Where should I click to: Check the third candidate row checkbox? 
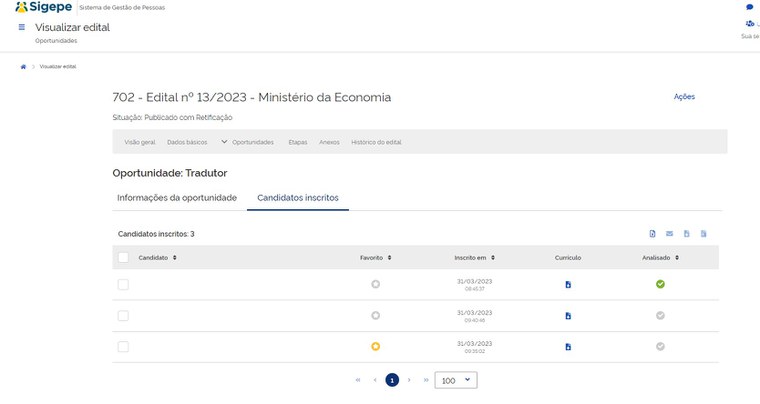coord(123,347)
